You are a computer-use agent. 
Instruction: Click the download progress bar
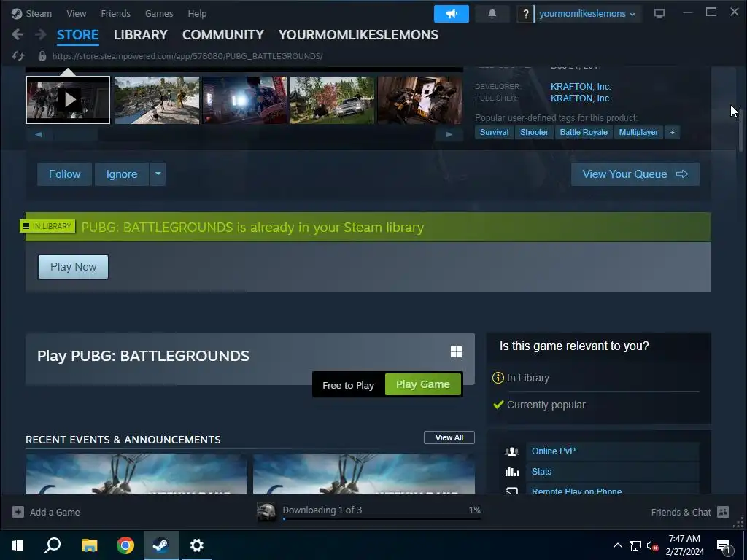(382, 518)
